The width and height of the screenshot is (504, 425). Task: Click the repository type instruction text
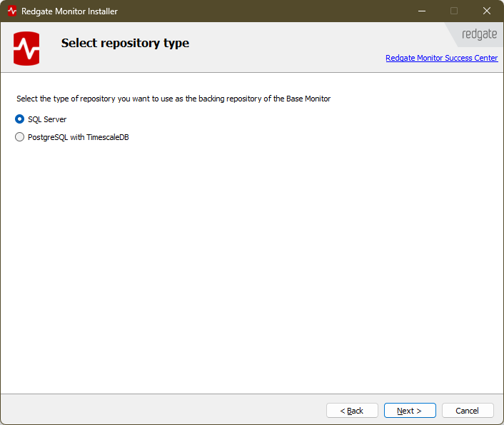[173, 99]
